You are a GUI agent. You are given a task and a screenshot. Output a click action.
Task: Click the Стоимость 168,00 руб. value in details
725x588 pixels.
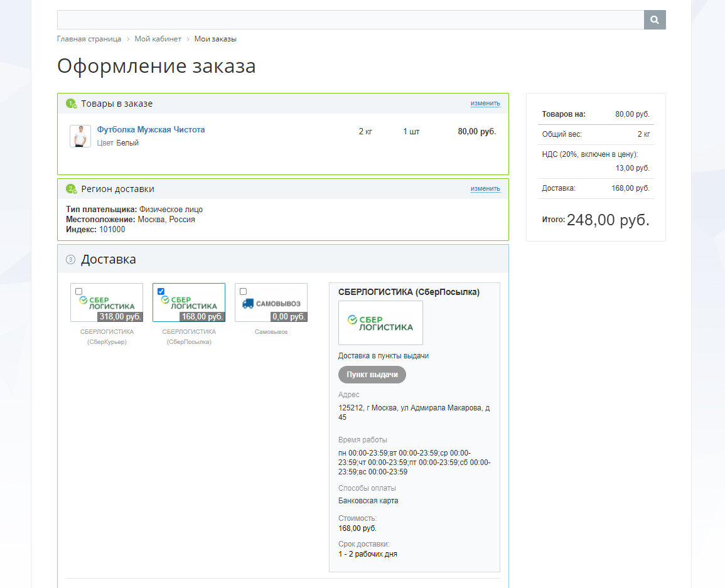coord(357,528)
